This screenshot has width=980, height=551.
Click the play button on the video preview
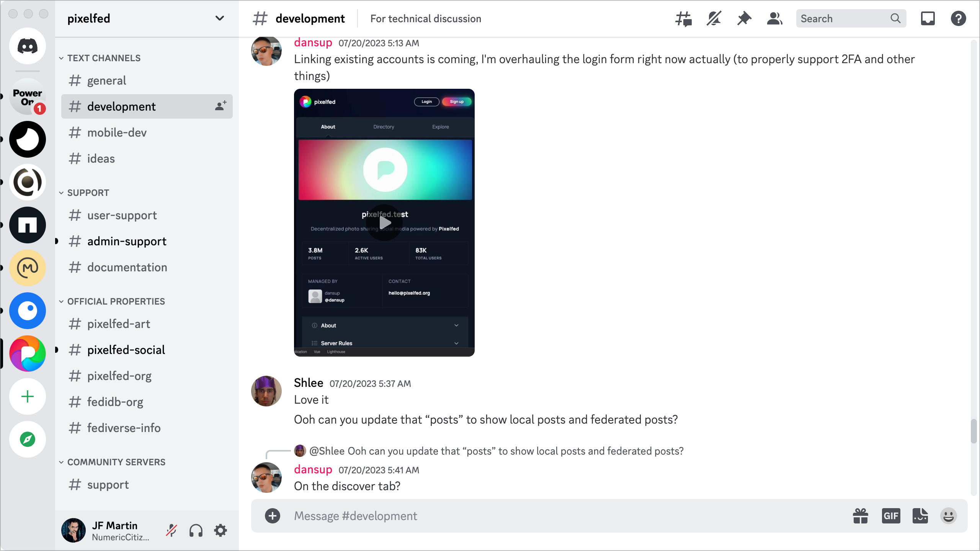[x=384, y=222]
